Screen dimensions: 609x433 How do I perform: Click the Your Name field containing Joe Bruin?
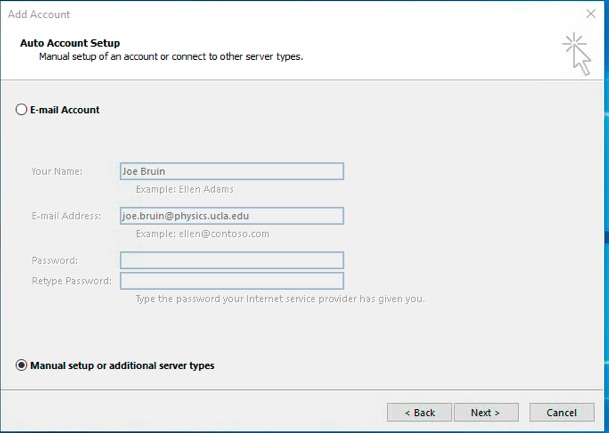232,171
